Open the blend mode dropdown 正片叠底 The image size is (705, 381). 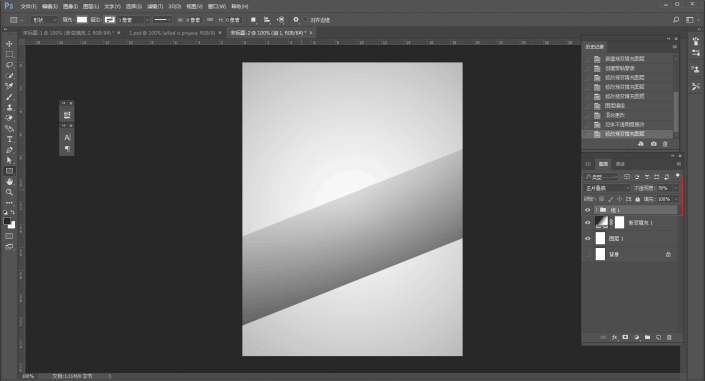pyautogui.click(x=607, y=188)
